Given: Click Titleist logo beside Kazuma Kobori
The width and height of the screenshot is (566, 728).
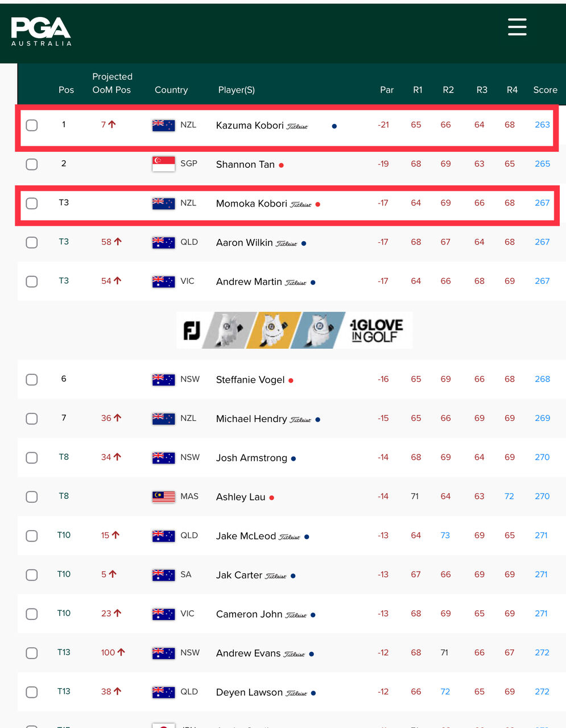Looking at the screenshot, I should pos(297,126).
